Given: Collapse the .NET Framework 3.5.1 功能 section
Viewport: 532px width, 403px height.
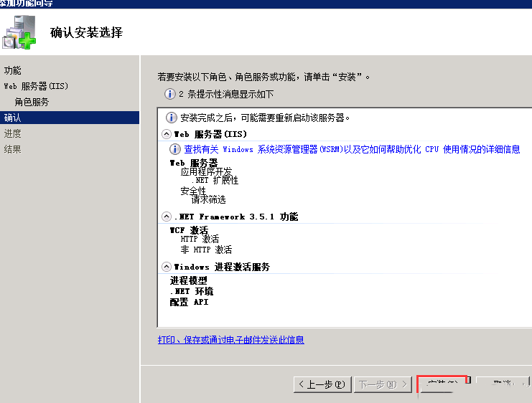Looking at the screenshot, I should pos(167,217).
